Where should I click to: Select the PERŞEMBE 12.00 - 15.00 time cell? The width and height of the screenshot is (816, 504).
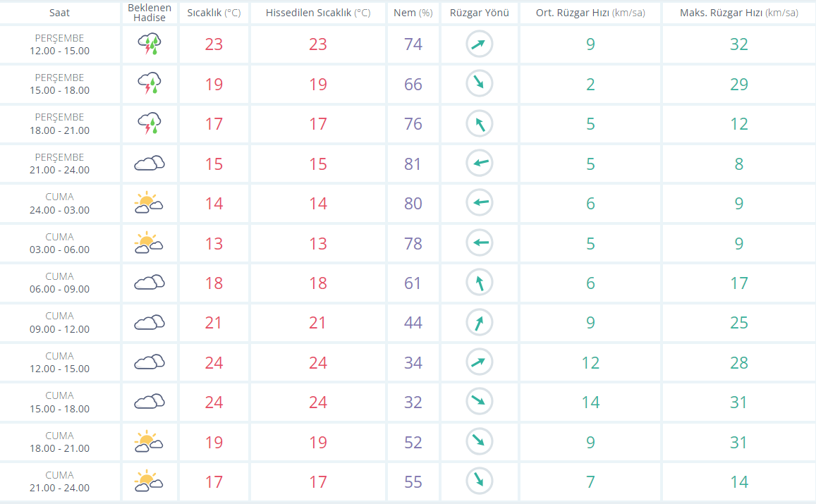coord(59,44)
